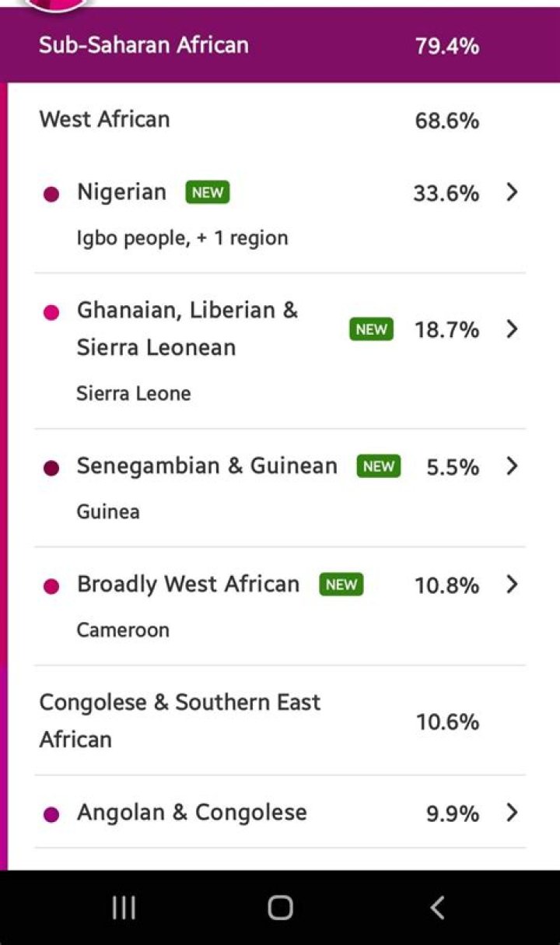
Task: Open Congolese & Southern East African category
Action: point(180,720)
